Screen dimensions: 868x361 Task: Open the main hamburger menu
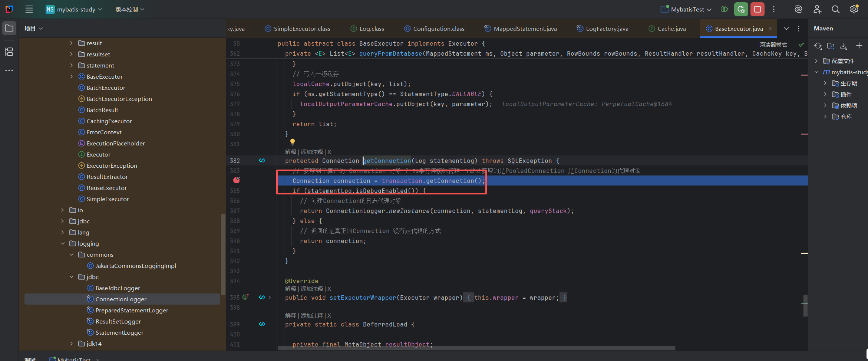[29, 9]
